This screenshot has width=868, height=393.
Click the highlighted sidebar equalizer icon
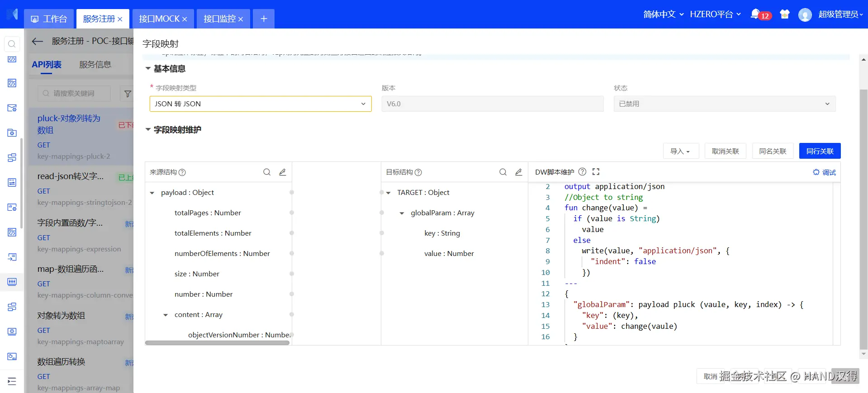12,282
